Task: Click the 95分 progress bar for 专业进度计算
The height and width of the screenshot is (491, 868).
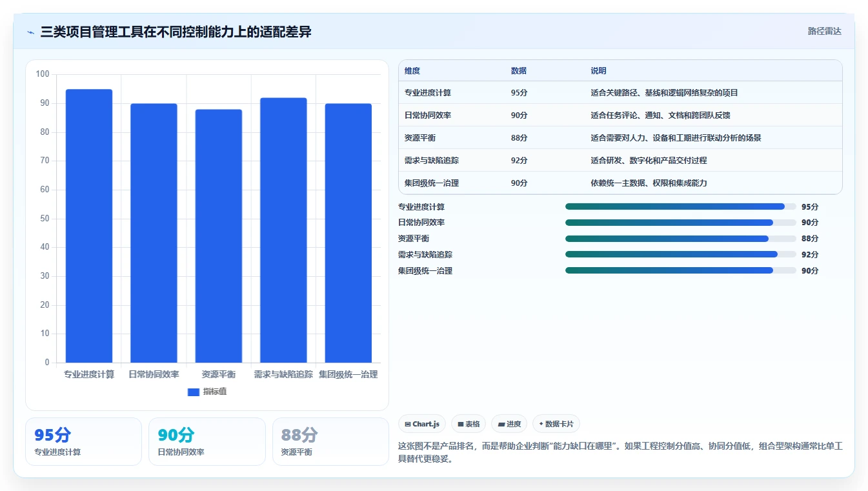Action: click(680, 206)
